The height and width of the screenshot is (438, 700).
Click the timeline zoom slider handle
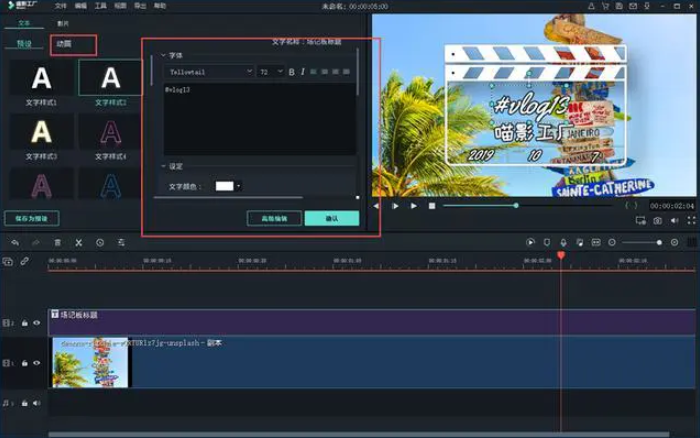coord(659,242)
